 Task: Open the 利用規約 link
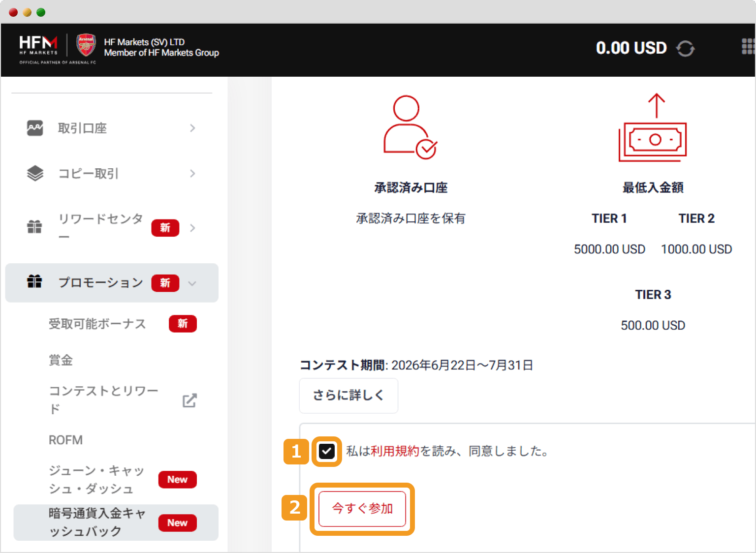coord(395,451)
